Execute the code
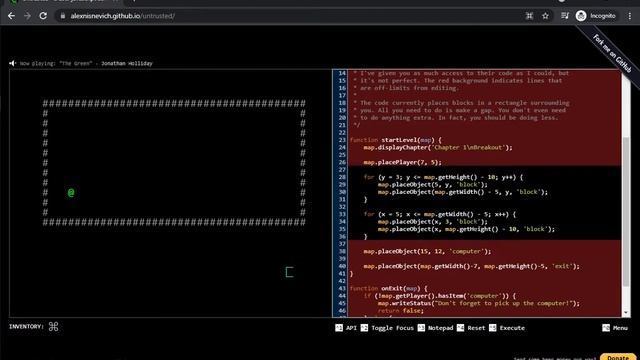The width and height of the screenshot is (640, 360). (x=507, y=328)
